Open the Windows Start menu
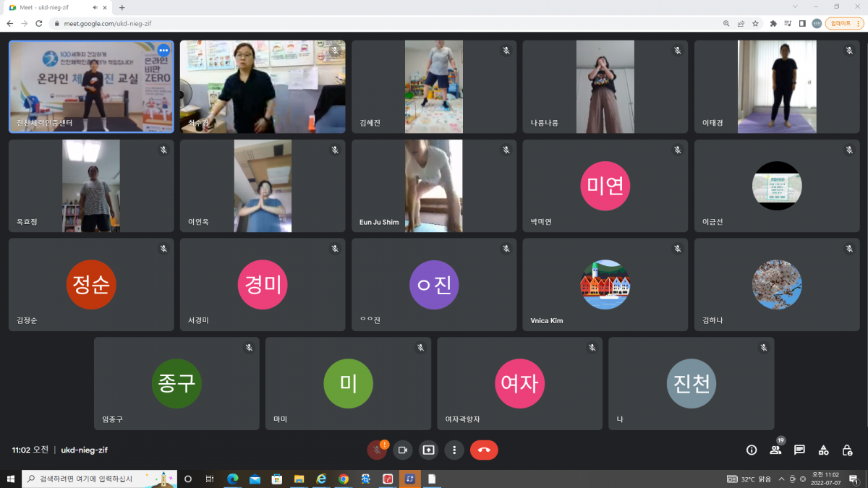868x488 pixels. [x=10, y=479]
